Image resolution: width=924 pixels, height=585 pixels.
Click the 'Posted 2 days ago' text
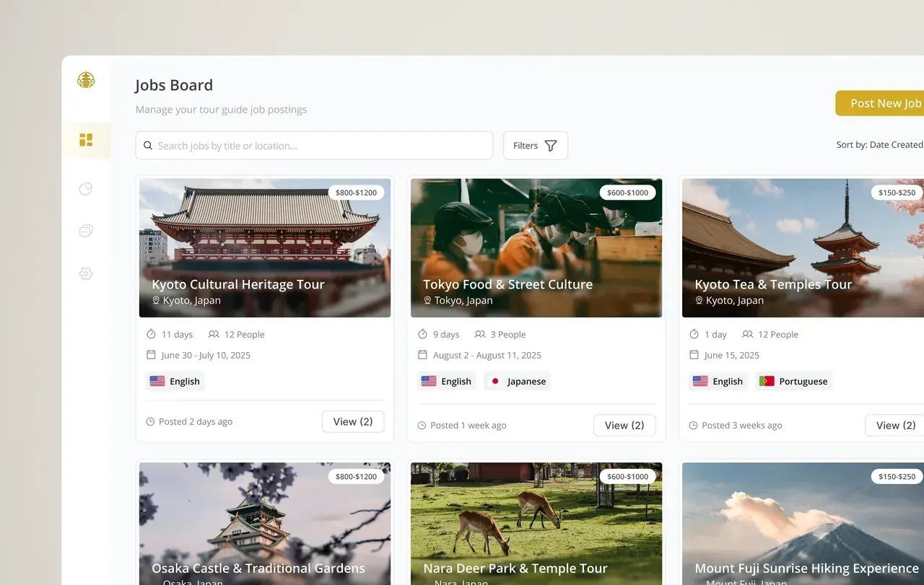point(196,421)
